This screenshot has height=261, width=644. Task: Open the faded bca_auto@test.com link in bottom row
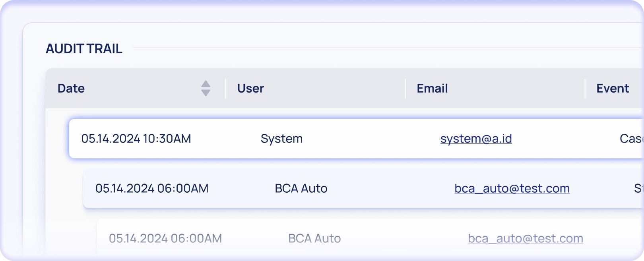[x=525, y=238]
